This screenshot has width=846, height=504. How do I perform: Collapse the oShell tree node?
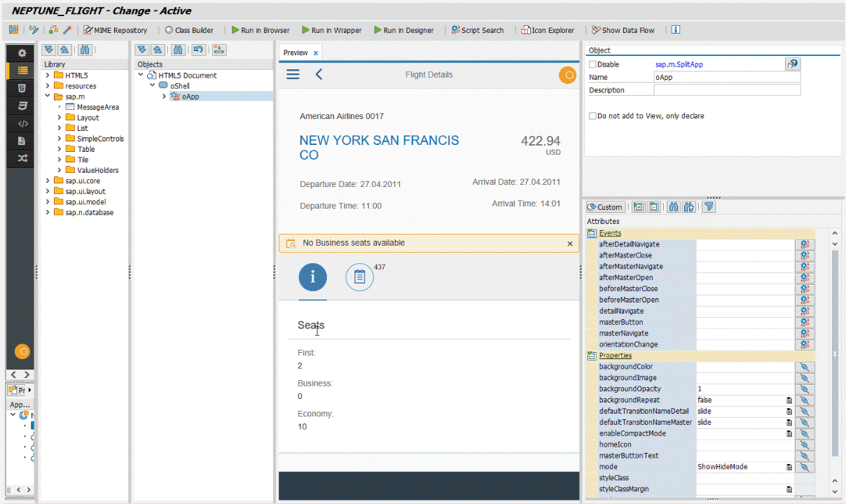[x=152, y=85]
